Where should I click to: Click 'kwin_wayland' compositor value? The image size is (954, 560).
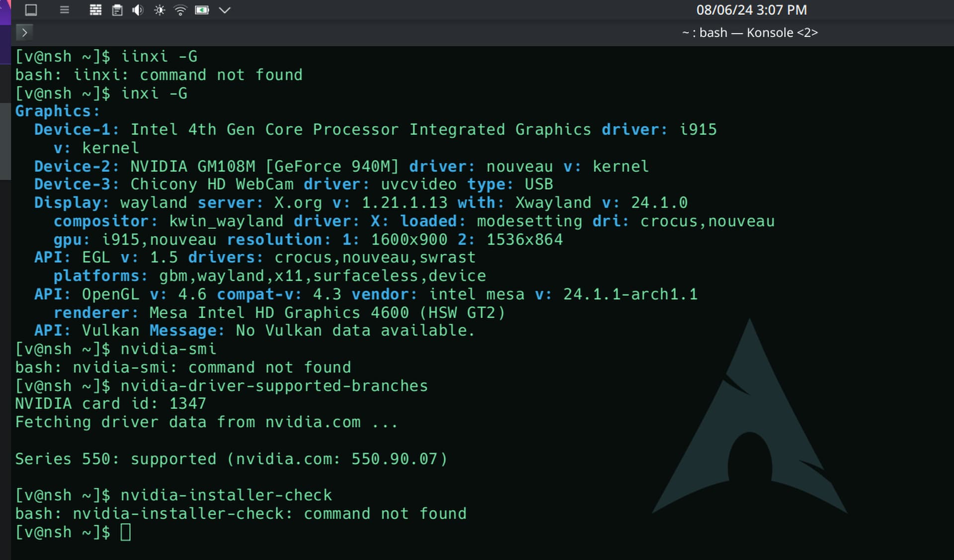pyautogui.click(x=226, y=221)
